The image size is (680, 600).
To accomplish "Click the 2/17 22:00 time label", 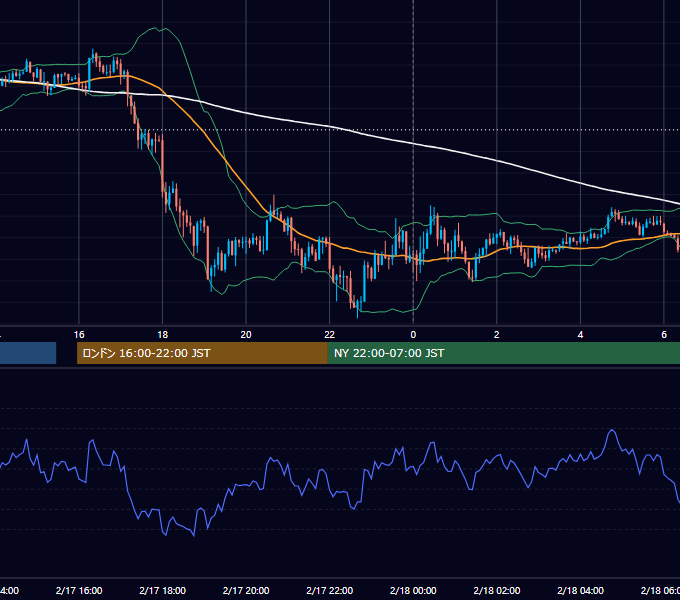I will click(x=330, y=590).
